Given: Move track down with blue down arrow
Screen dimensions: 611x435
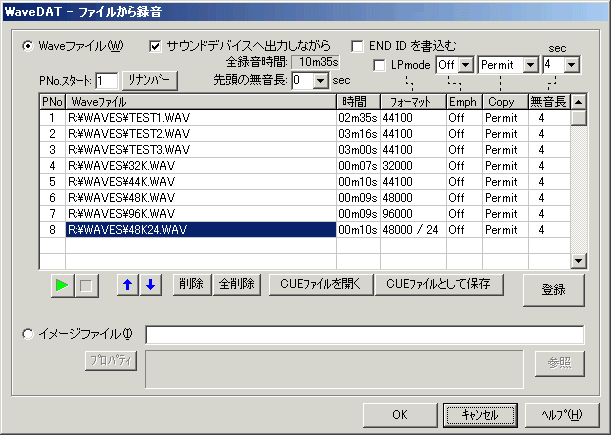Looking at the screenshot, I should pyautogui.click(x=148, y=285).
